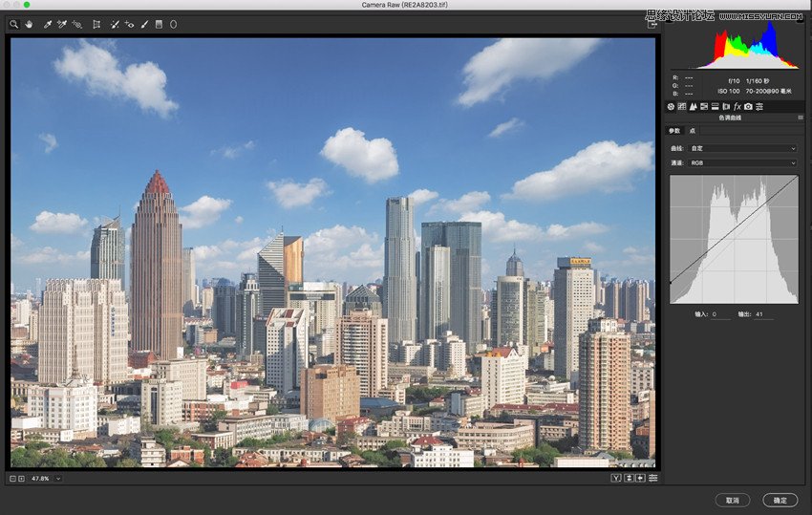This screenshot has width=812, height=515.
Task: Click the 输入 input value field
Action: tap(720, 314)
